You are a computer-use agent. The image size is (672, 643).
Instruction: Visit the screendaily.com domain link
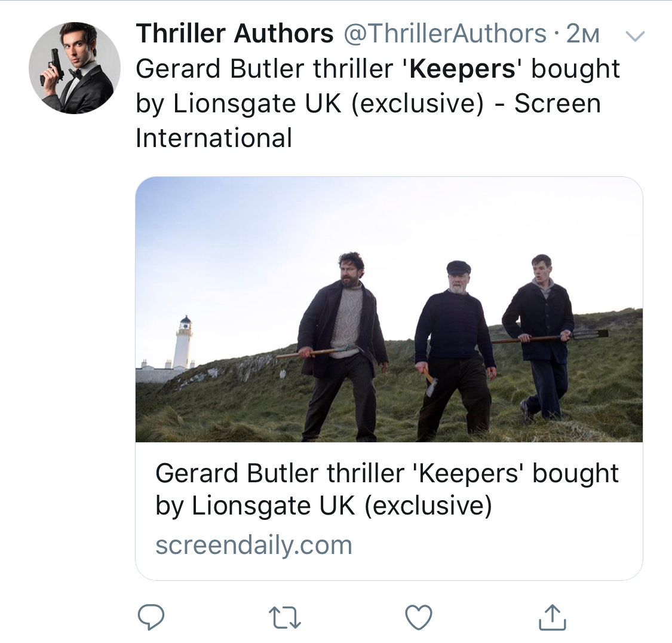(254, 545)
